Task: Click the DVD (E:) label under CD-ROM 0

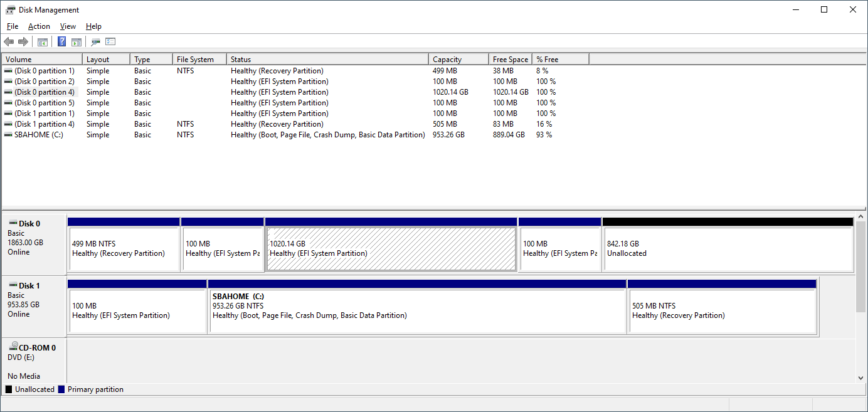Action: [21, 357]
